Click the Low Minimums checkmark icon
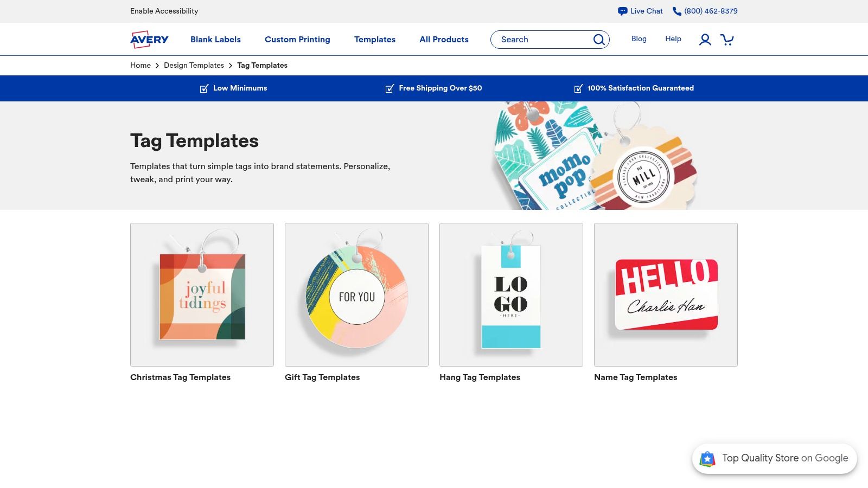Screen dimensions: 868x488 (x=204, y=88)
